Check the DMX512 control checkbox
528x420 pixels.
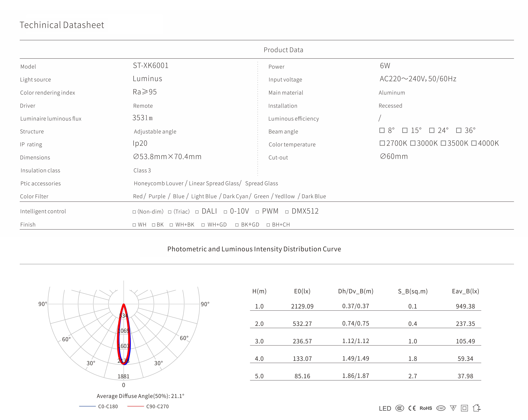pyautogui.click(x=287, y=212)
